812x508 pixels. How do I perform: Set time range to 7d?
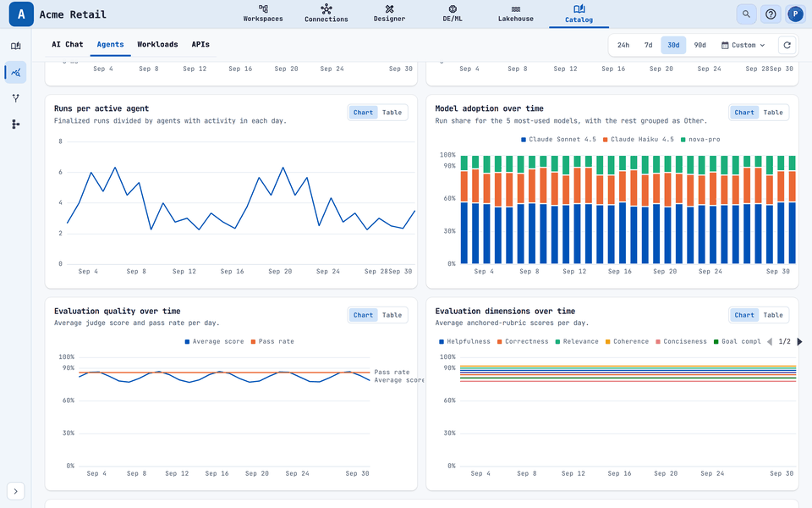point(649,45)
